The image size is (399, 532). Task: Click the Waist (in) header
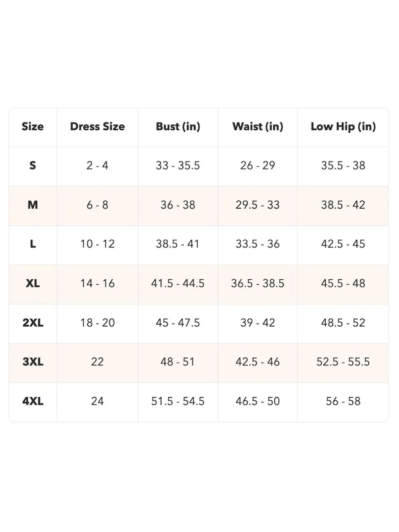(x=258, y=127)
